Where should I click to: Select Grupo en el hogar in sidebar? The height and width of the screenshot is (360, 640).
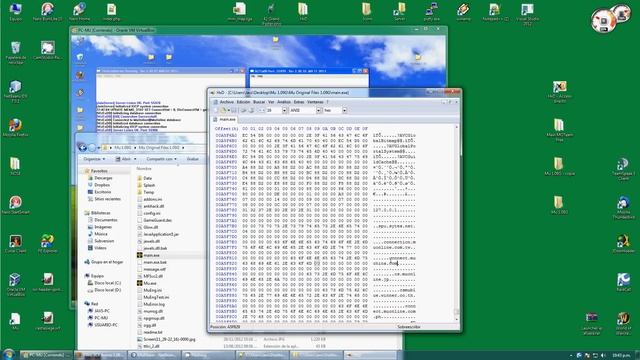(107, 262)
